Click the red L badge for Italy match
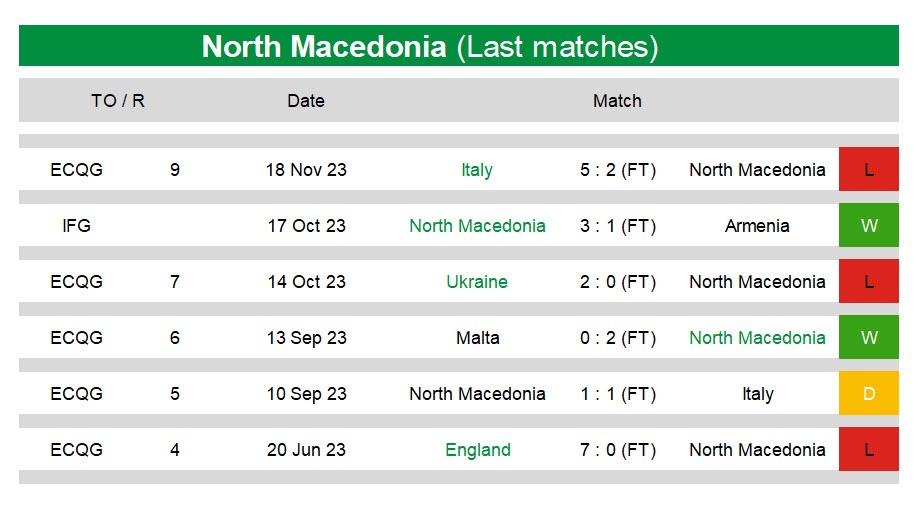918x509 pixels. click(x=868, y=169)
